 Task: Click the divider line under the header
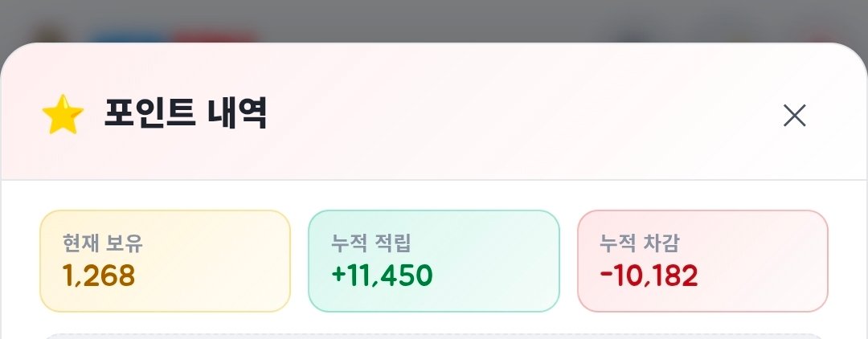(x=434, y=180)
